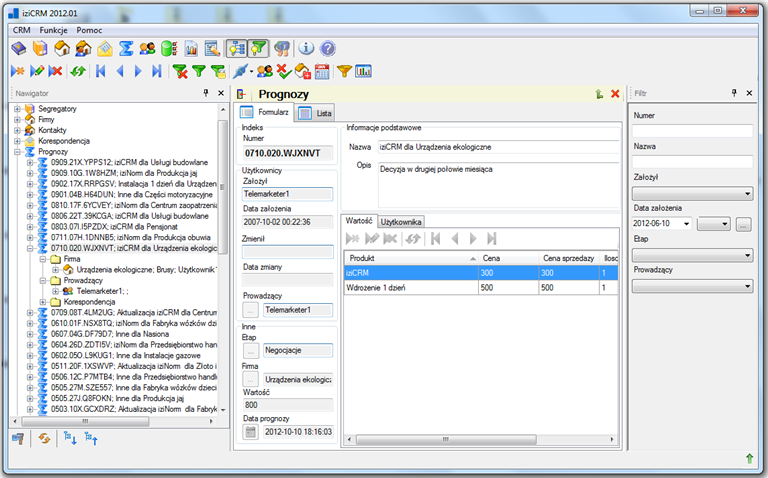Open the bar chart toolbar icon
This screenshot has width=768, height=478.
(363, 72)
